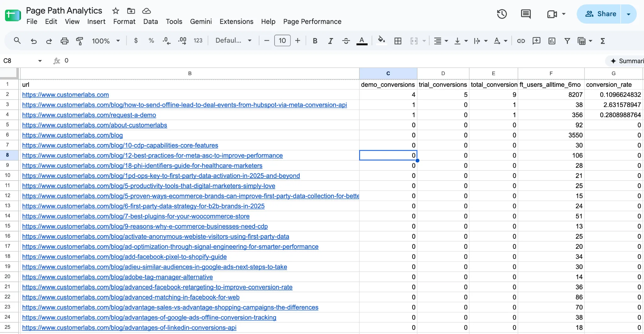Open version history clock icon
Screen dimensions: 644x334
click(502, 14)
